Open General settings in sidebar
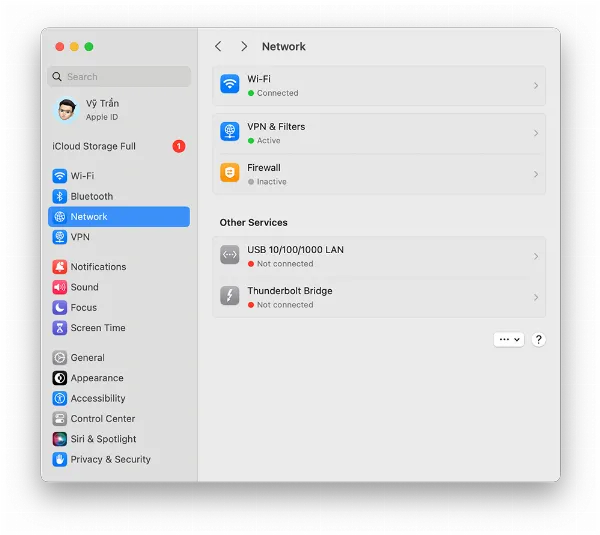The height and width of the screenshot is (535, 600). [87, 358]
